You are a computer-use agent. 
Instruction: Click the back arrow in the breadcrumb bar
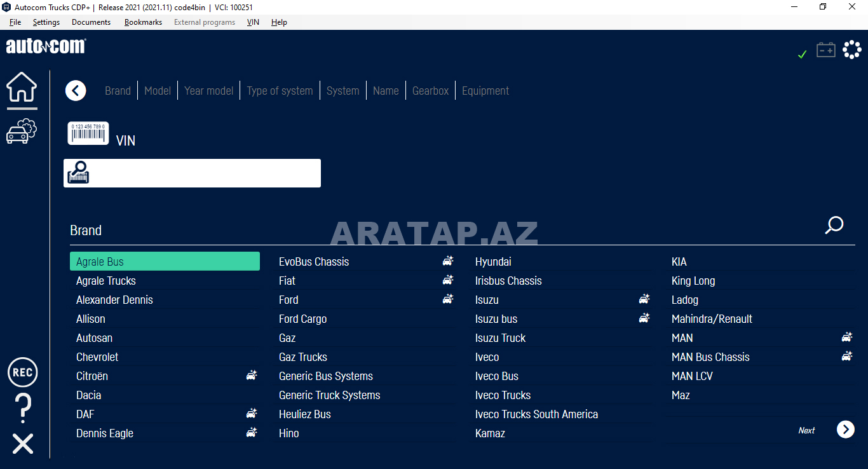point(76,91)
